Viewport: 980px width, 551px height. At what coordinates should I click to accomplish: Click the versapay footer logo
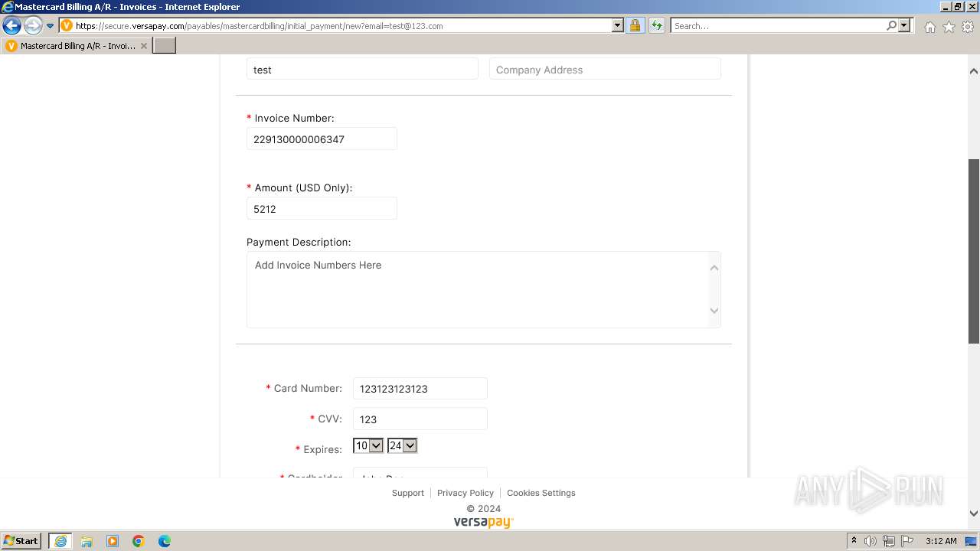(484, 522)
